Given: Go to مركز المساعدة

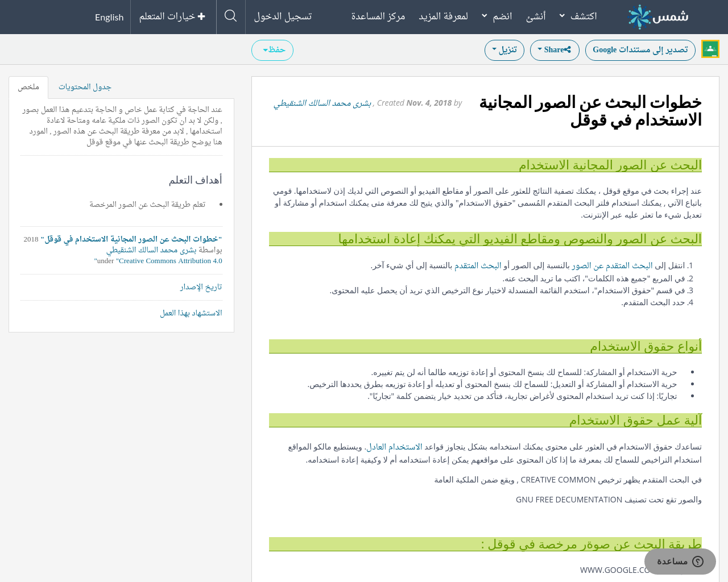Looking at the screenshot, I should pyautogui.click(x=378, y=16).
